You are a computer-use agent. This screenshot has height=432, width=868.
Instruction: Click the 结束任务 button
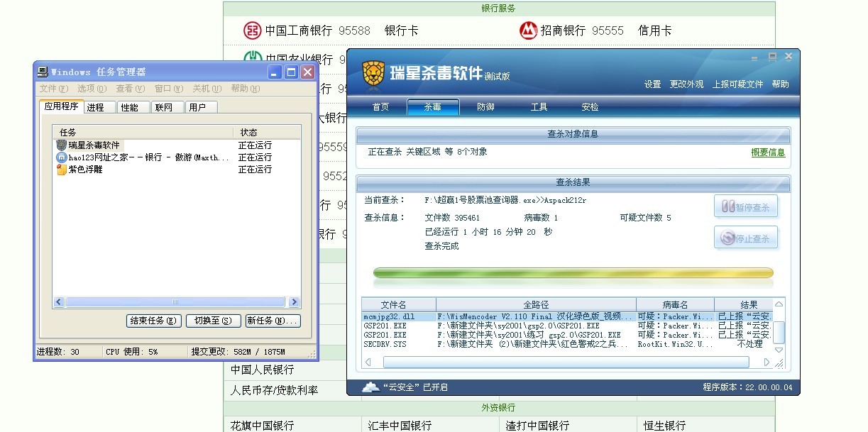(154, 321)
